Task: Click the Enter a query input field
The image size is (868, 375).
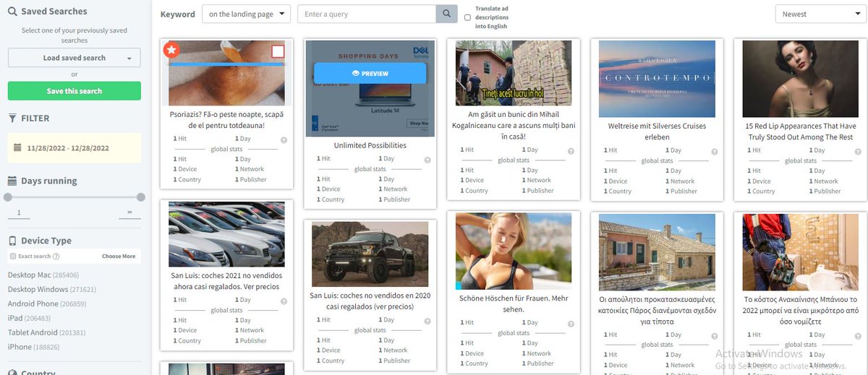Action: pyautogui.click(x=367, y=14)
